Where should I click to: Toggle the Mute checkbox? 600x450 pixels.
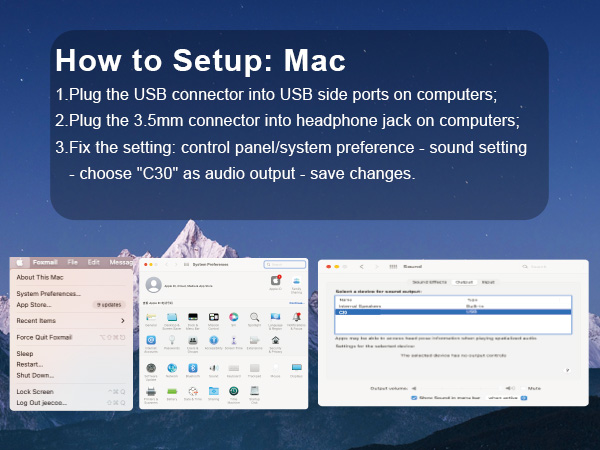coord(523,388)
